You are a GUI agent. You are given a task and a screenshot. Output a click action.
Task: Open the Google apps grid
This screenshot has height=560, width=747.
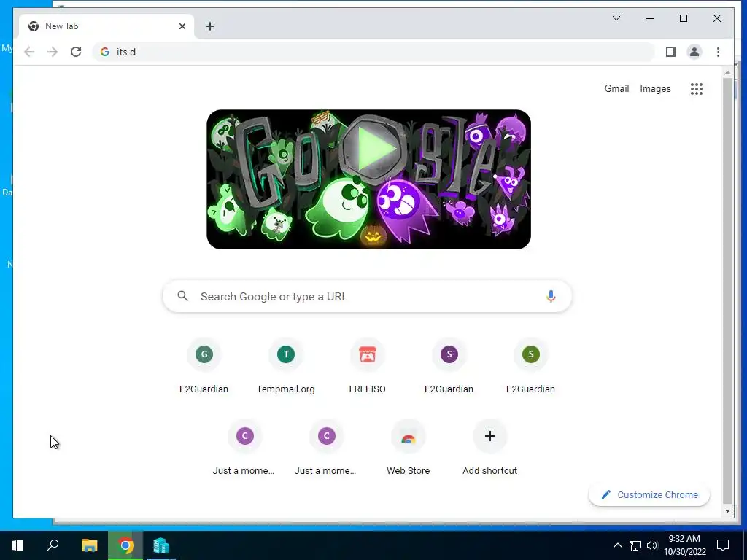pyautogui.click(x=697, y=88)
